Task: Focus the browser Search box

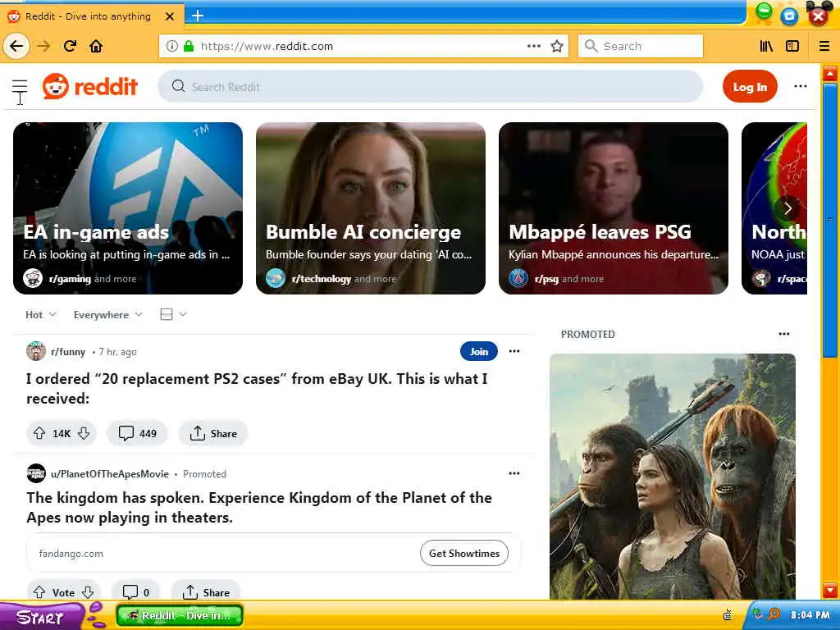Action: (x=640, y=46)
